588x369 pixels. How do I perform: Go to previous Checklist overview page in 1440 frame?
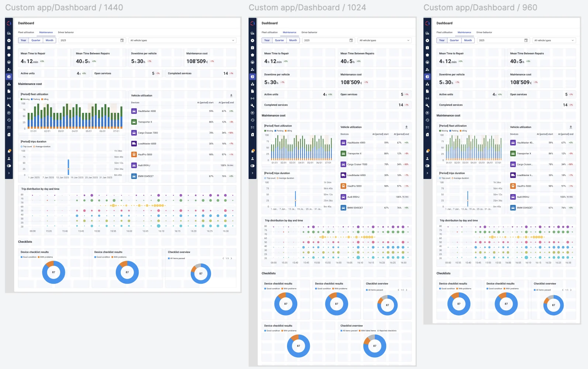(x=223, y=258)
